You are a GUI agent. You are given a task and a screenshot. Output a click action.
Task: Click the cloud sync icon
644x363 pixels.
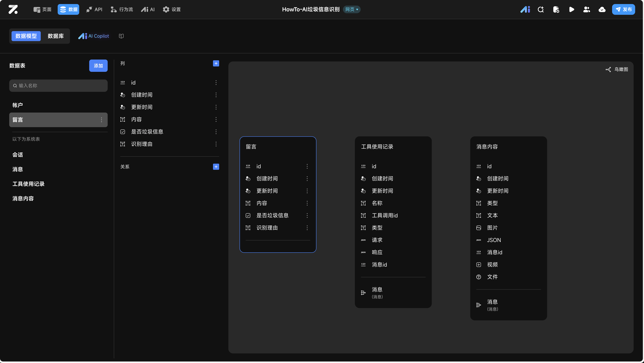pyautogui.click(x=602, y=9)
